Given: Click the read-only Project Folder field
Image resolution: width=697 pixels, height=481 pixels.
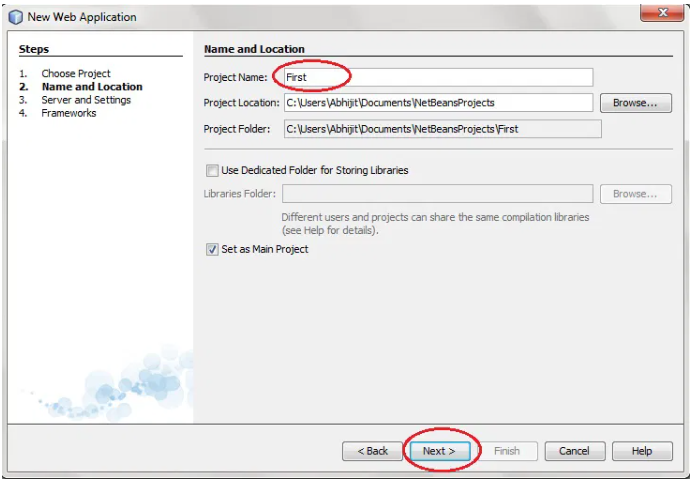Looking at the screenshot, I should tap(442, 129).
